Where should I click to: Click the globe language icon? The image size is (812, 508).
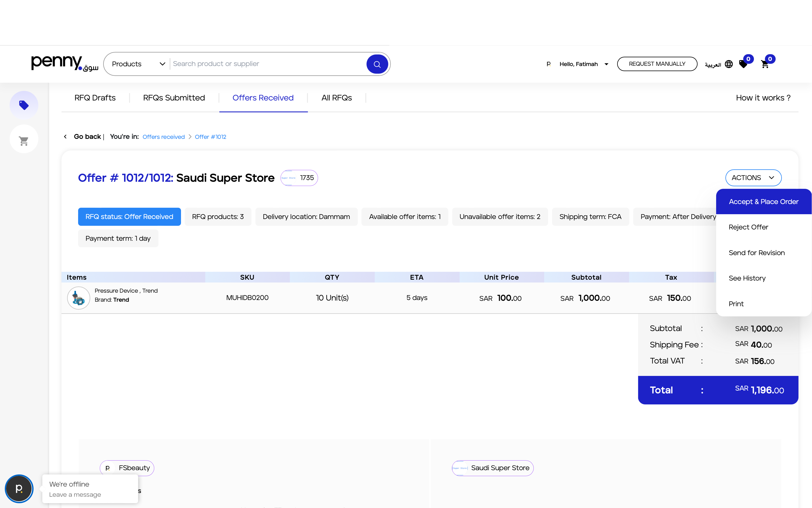[729, 64]
